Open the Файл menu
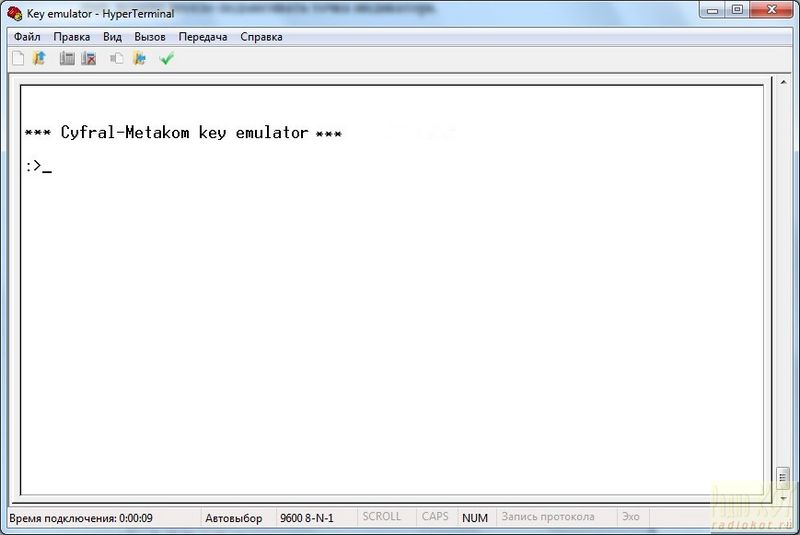This screenshot has width=800, height=535. click(27, 37)
